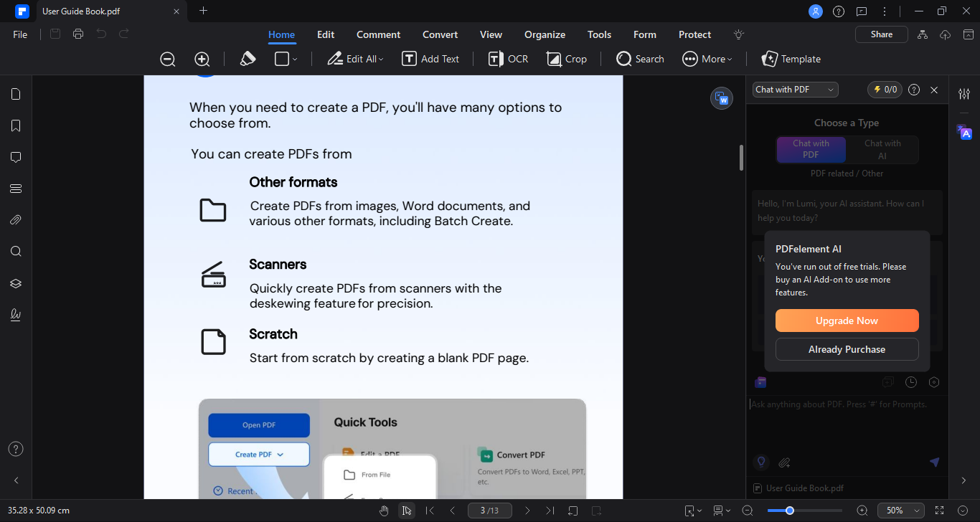The width and height of the screenshot is (980, 522).
Task: Click the Already Purchase button
Action: (847, 349)
